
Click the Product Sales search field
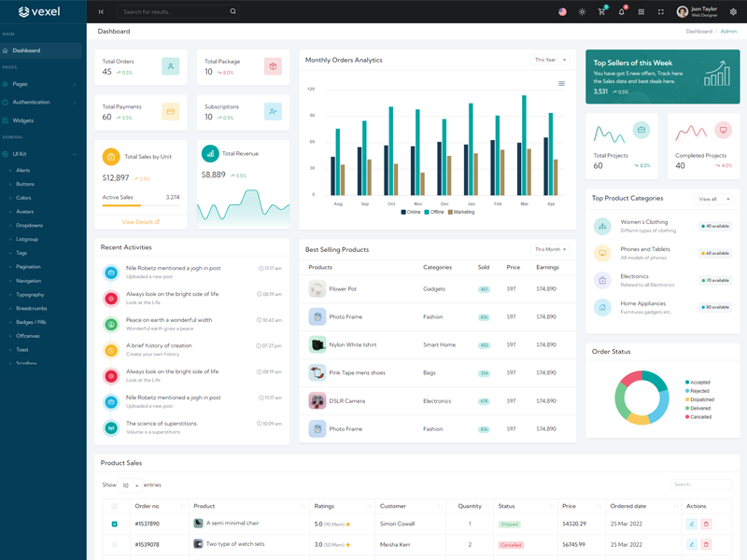pos(701,484)
